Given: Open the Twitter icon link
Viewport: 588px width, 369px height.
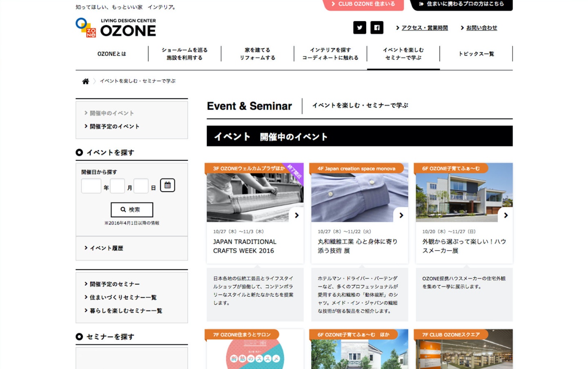Looking at the screenshot, I should (x=359, y=28).
